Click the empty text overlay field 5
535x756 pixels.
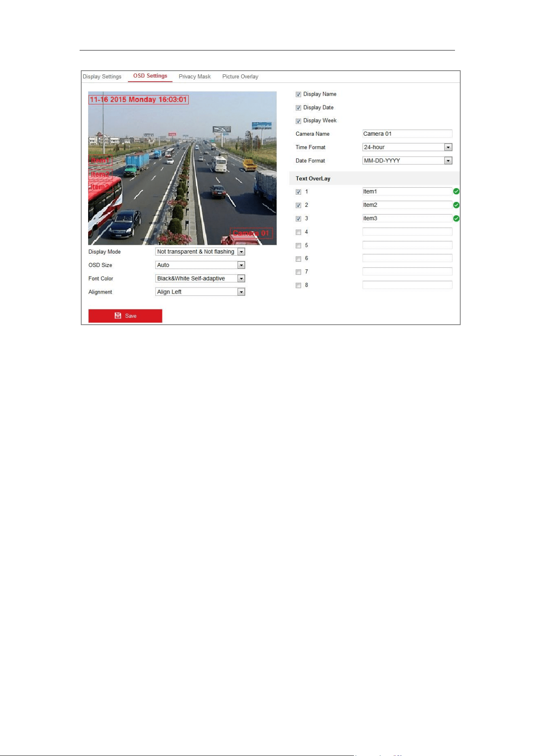click(x=407, y=245)
